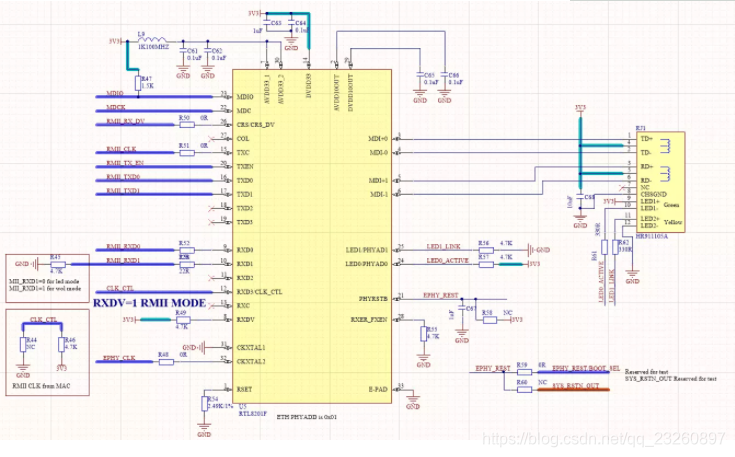This screenshot has width=735, height=457.
Task: Click capacitor C68 10uF symbol
Action: pyautogui.click(x=580, y=196)
